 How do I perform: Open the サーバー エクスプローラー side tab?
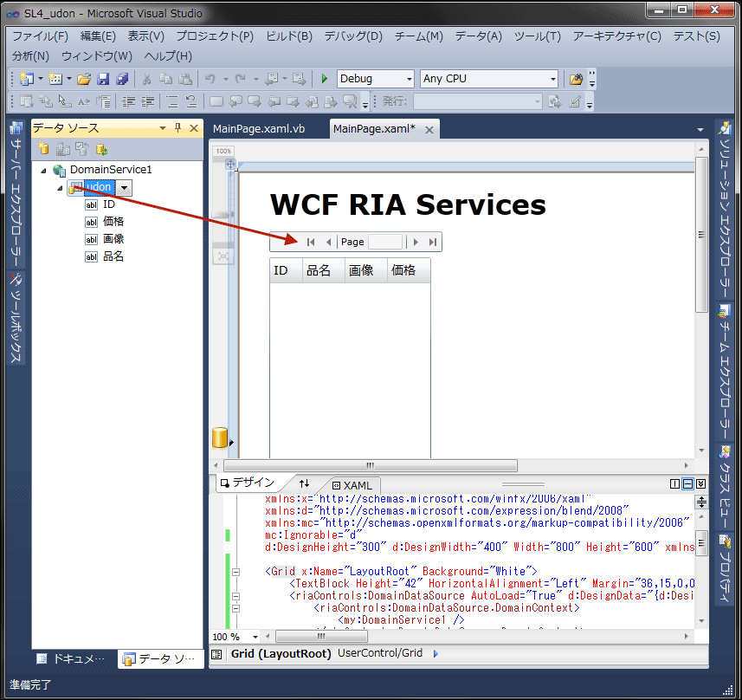tap(16, 194)
